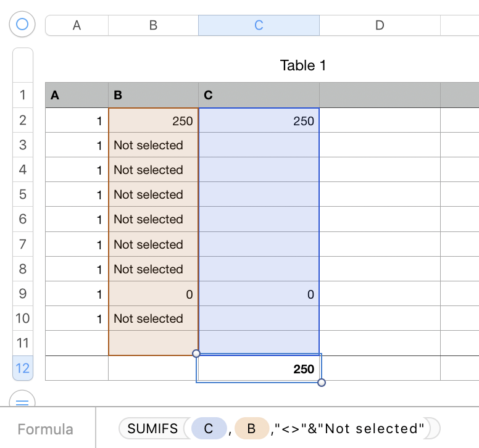
Task: Select column D header tab
Action: (380, 25)
